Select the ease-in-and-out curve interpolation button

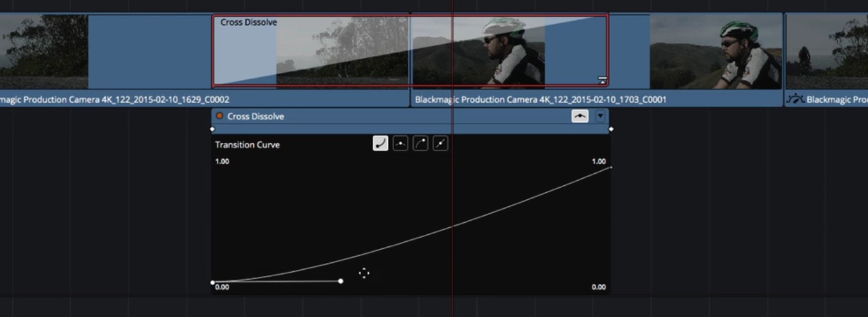coord(400,144)
